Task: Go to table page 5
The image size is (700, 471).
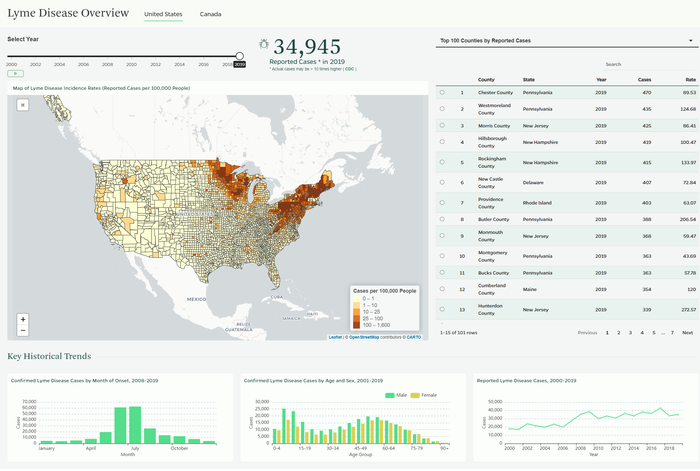Action: click(654, 333)
